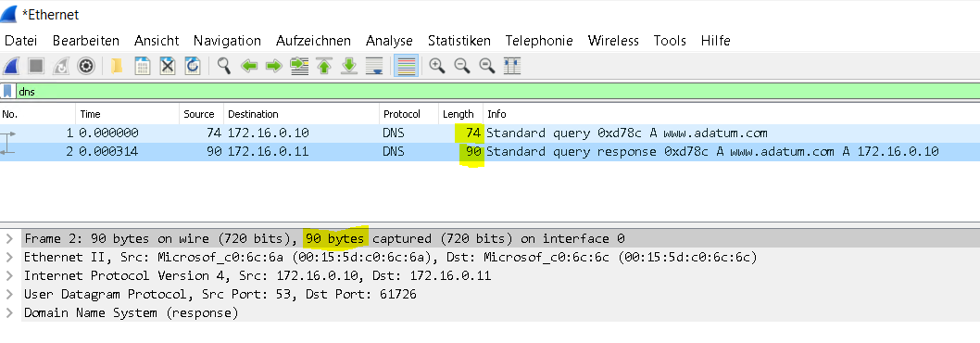Toggle auto-scroll during live capture

click(373, 66)
